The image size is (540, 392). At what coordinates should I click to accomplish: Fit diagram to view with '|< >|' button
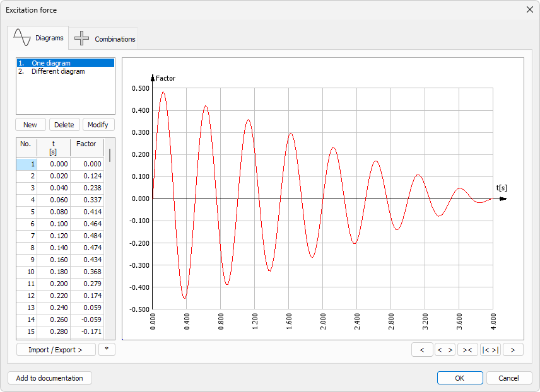click(490, 349)
